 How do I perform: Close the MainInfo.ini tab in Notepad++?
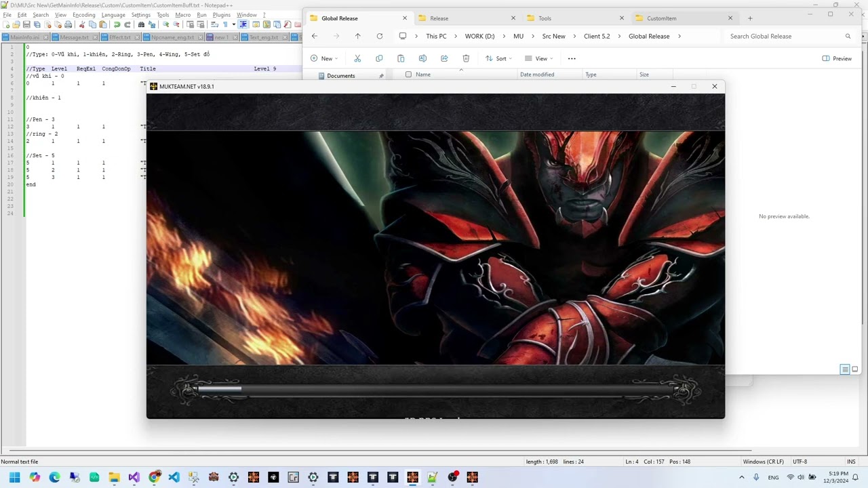tap(46, 37)
